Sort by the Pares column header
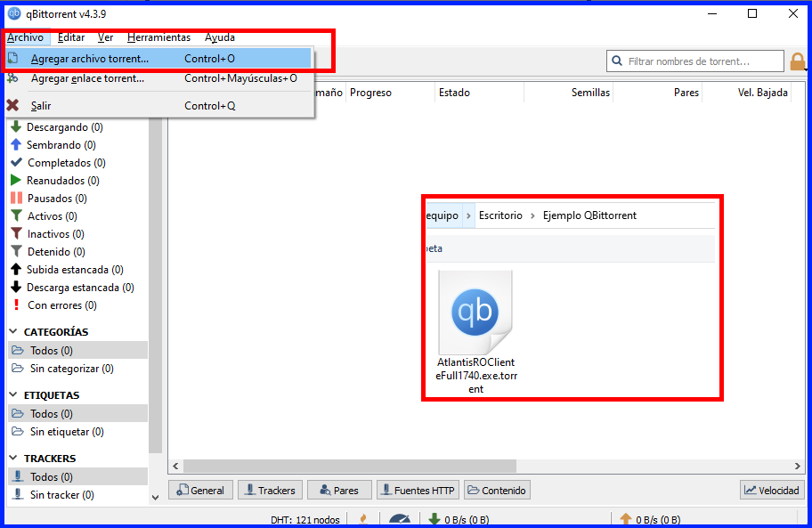This screenshot has height=528, width=812. (x=657, y=93)
